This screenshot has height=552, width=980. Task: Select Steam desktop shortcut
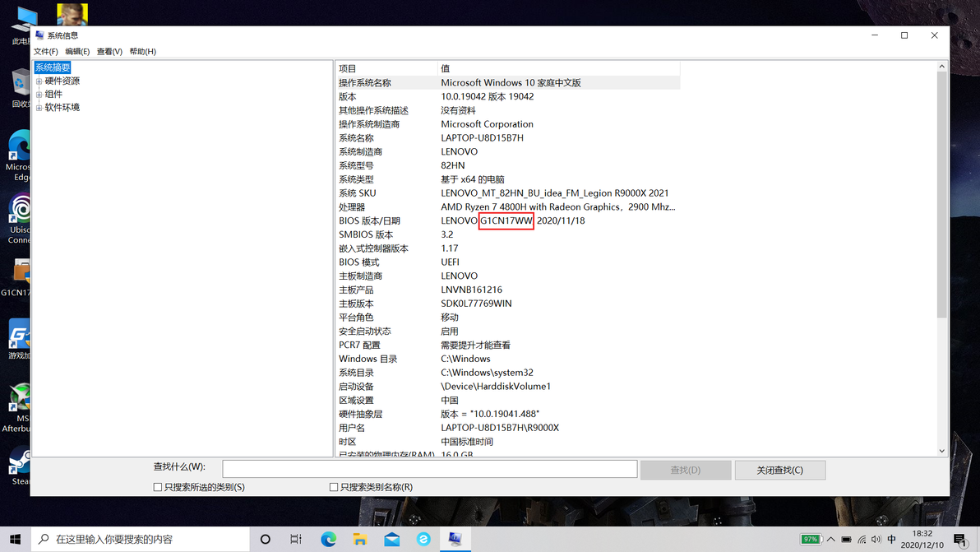[20, 466]
